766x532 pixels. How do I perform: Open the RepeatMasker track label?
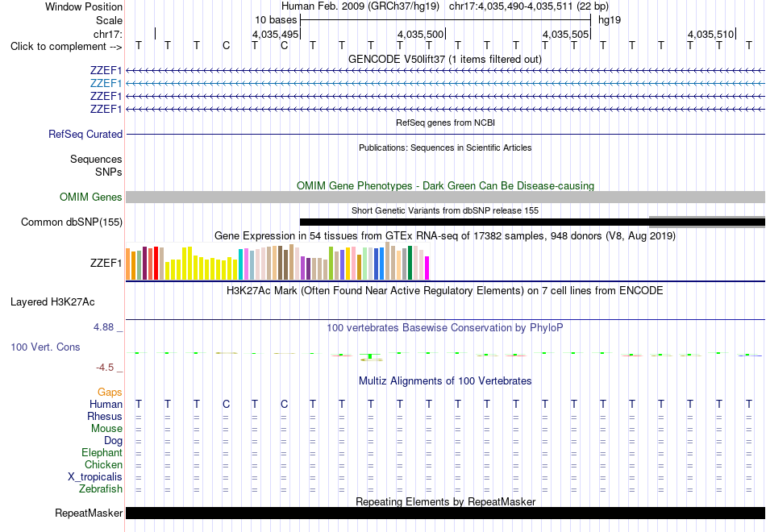[x=89, y=513]
